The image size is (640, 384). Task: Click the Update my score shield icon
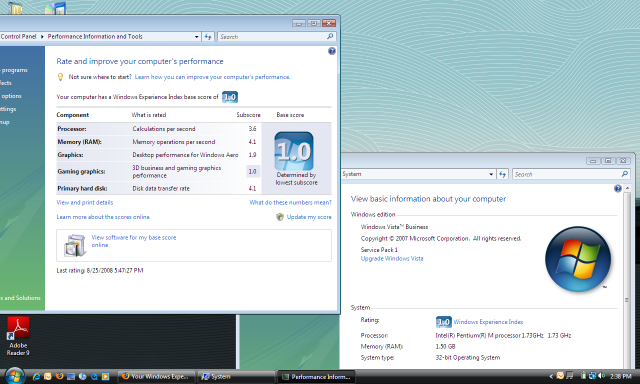(280, 217)
